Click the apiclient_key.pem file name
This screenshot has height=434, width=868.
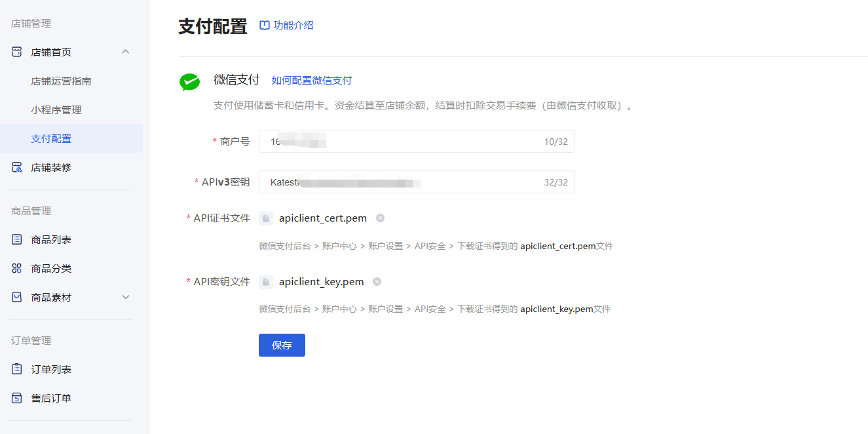click(x=322, y=282)
